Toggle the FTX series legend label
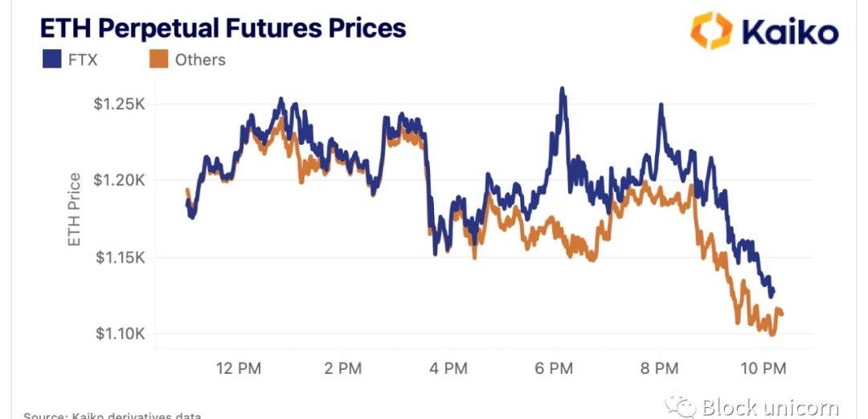This screenshot has height=419, width=868. tap(84, 60)
